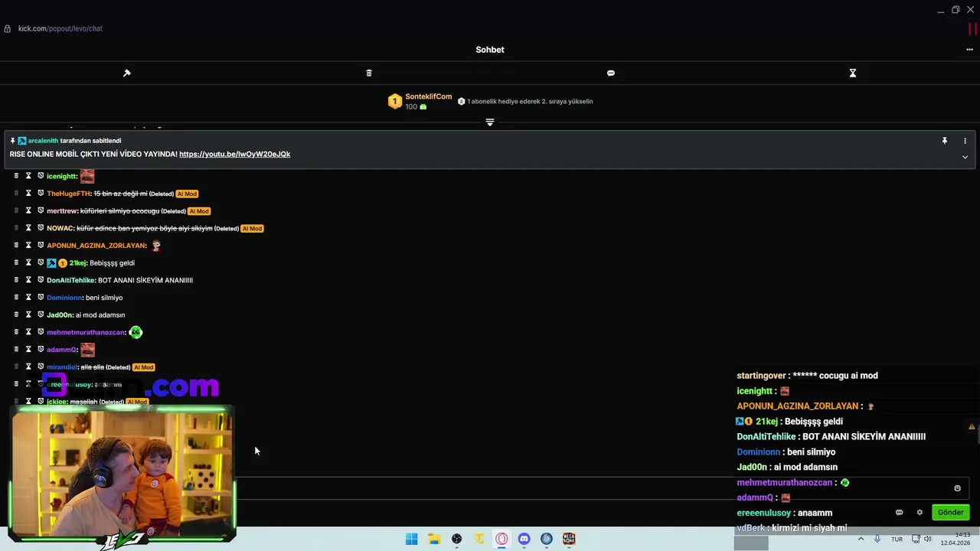Click the streamer webcam overlay thumbnail
Viewport: 980px width, 551px height.
tap(121, 474)
